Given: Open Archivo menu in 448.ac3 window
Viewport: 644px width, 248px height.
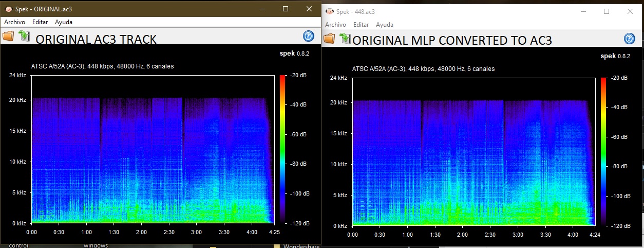Looking at the screenshot, I should point(336,25).
